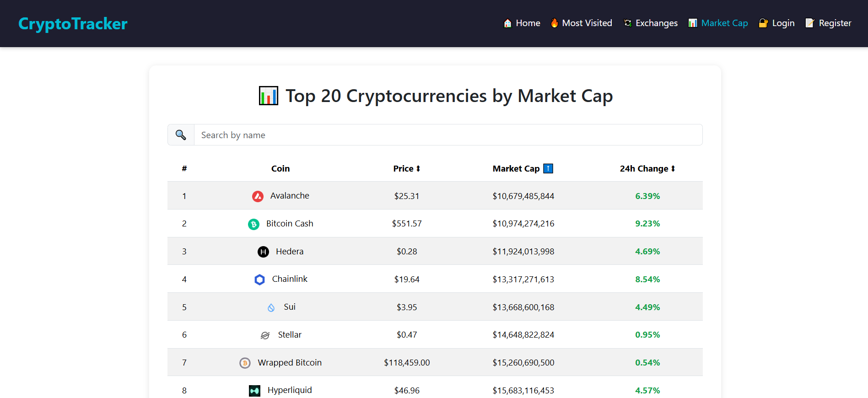Click the chart icon beside the Market Cap column header
The image size is (868, 398).
pos(548,168)
